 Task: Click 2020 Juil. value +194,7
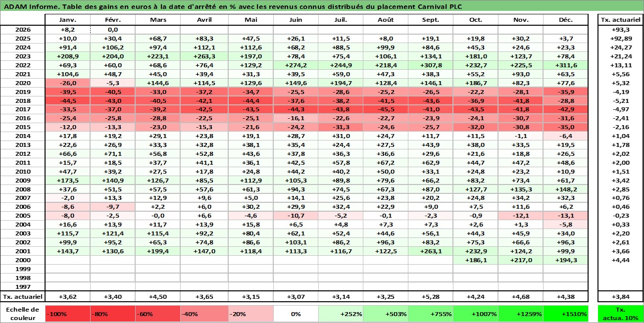pyautogui.click(x=340, y=83)
